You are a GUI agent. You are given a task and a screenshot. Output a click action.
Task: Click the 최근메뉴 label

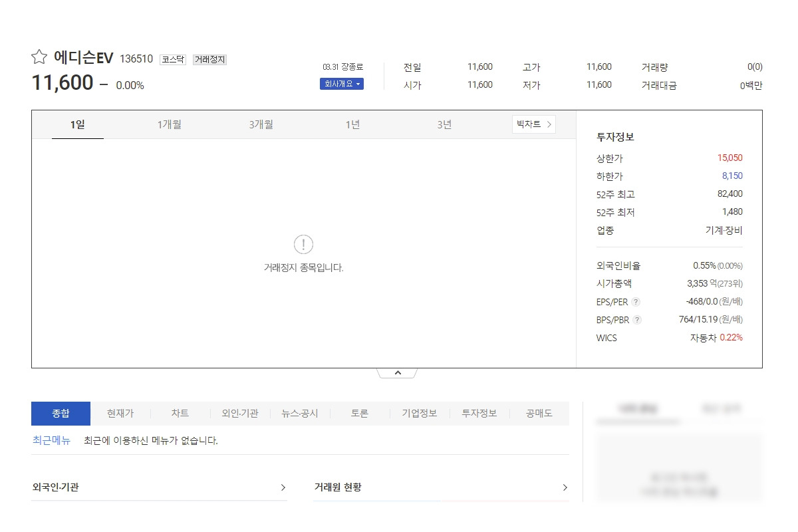click(51, 440)
